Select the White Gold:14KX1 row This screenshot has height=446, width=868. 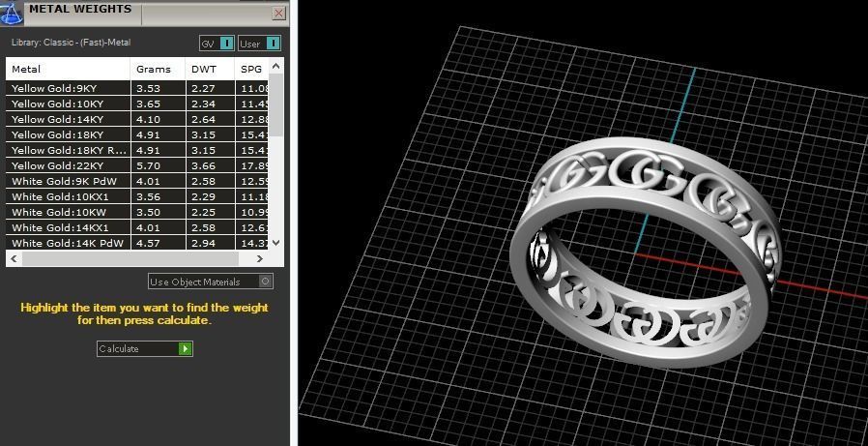137,227
